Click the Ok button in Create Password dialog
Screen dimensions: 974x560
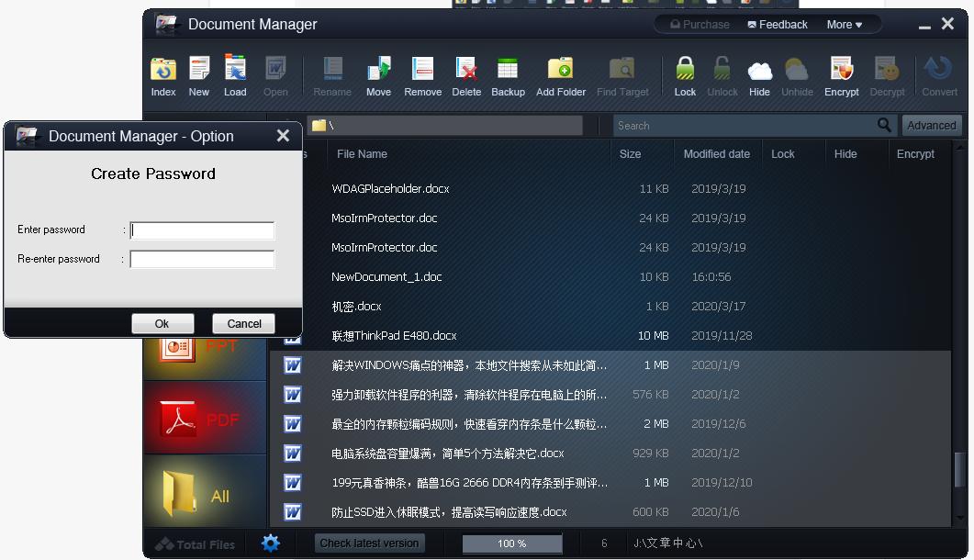pyautogui.click(x=162, y=323)
